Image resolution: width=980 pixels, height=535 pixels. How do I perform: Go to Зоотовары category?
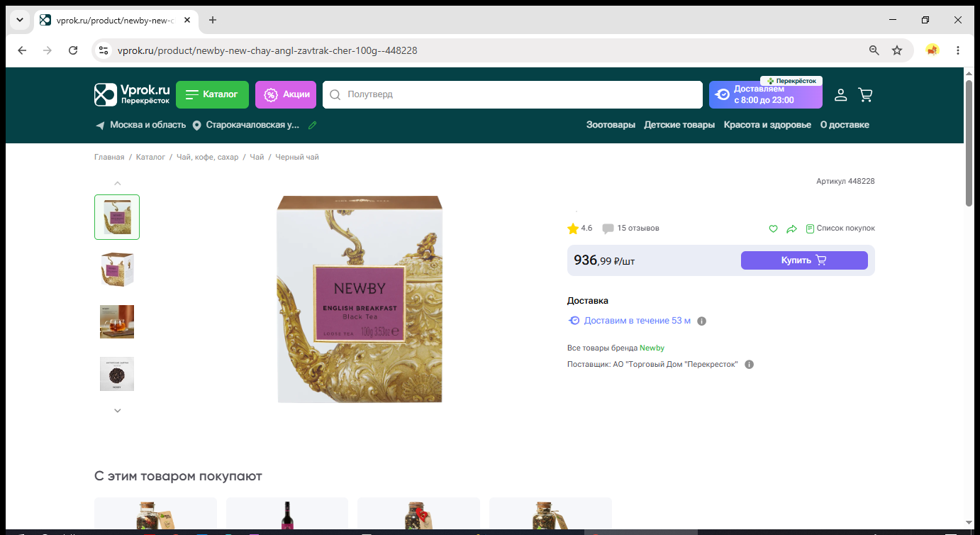click(611, 125)
